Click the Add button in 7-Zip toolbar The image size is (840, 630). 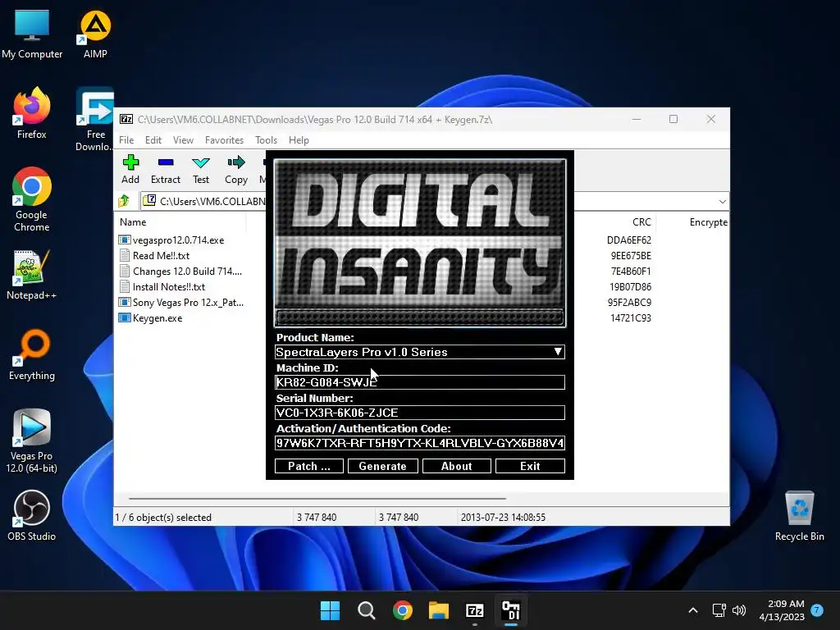pos(130,169)
